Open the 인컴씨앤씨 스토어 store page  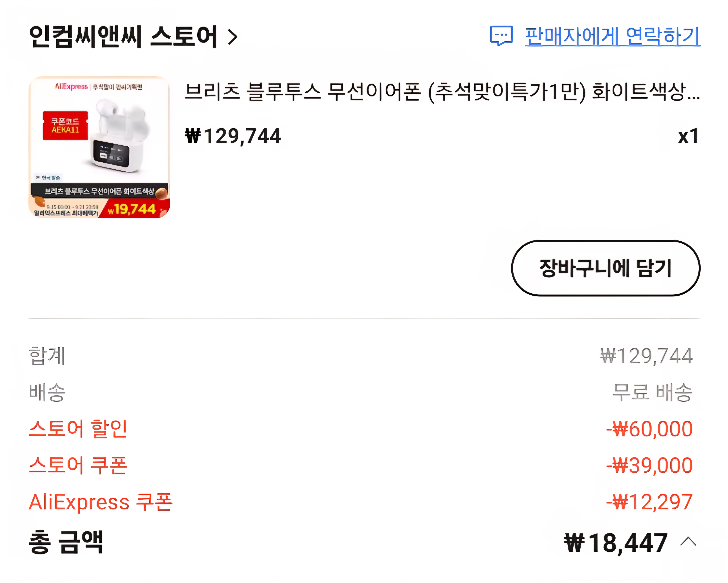tap(123, 36)
